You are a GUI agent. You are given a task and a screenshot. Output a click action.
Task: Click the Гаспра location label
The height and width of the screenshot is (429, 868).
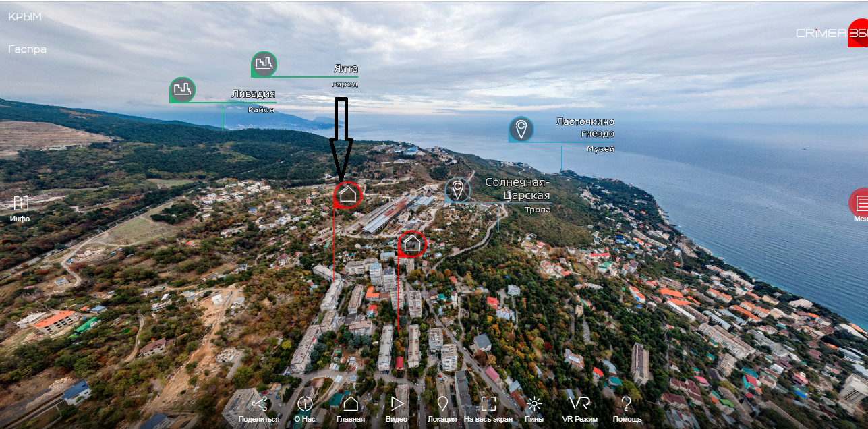pyautogui.click(x=28, y=49)
